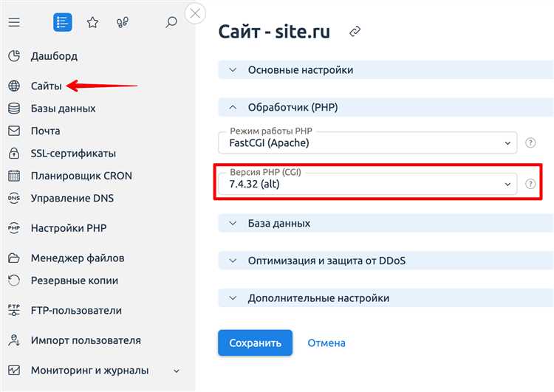Click the Мониторинг и журналы chart icon
Screen dimensions: 554x392
pos(14,370)
